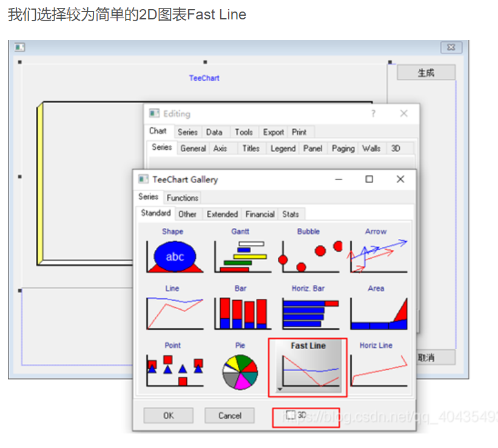Open the Walls sub-tab
The image size is (498, 448).
point(371,149)
